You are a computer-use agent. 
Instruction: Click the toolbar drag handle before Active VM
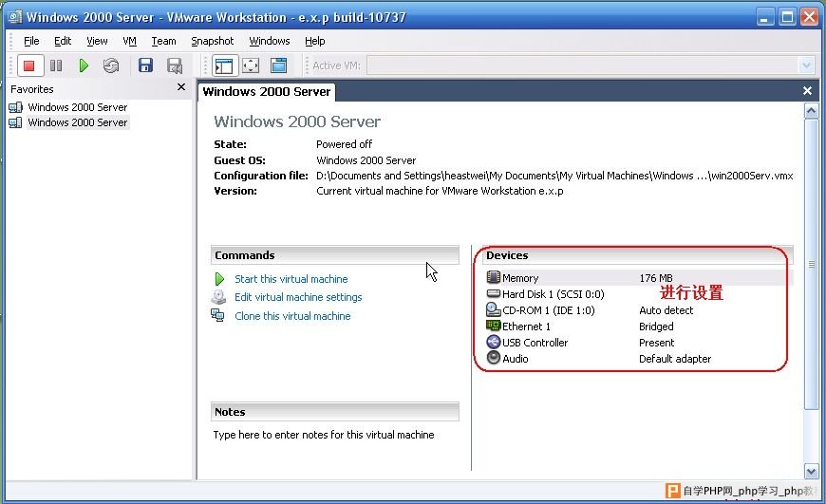coord(307,65)
